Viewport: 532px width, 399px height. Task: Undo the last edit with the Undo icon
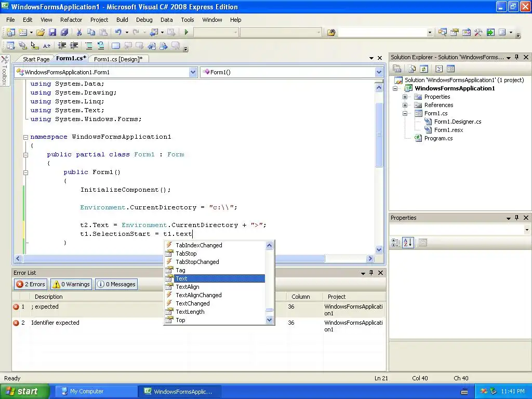click(118, 32)
